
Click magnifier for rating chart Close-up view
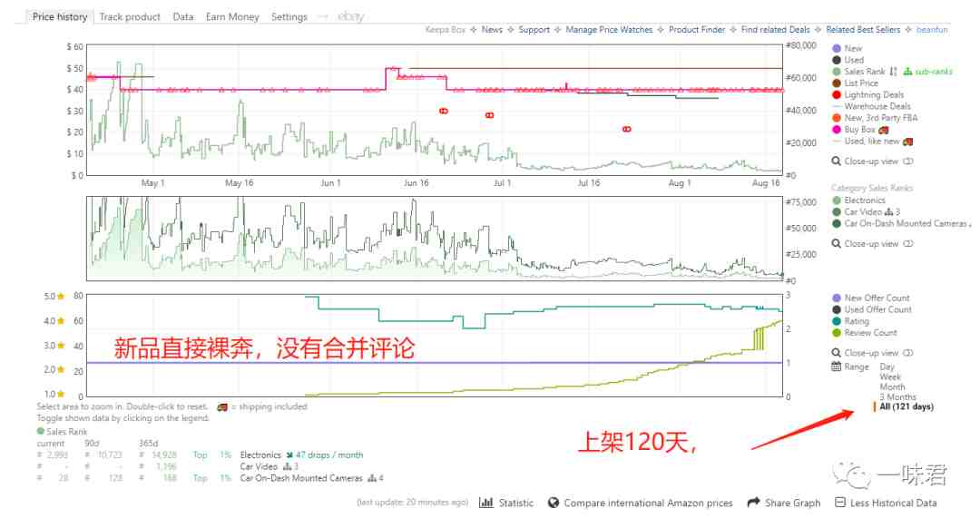point(837,353)
